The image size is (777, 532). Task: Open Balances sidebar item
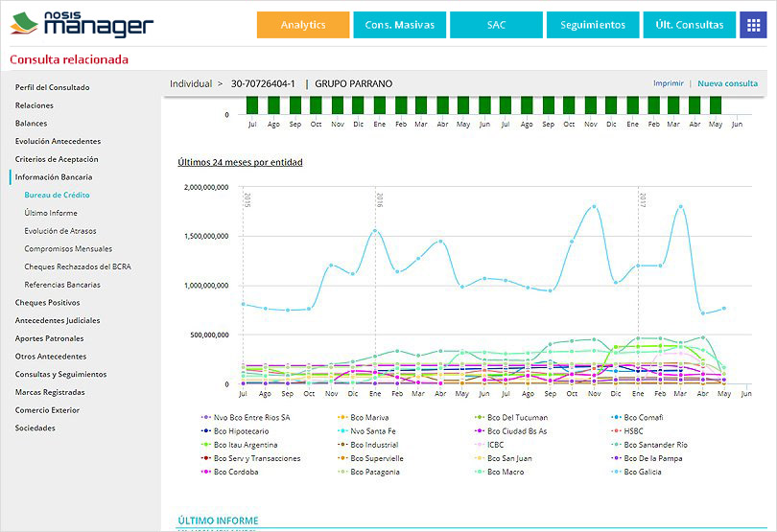(x=31, y=123)
